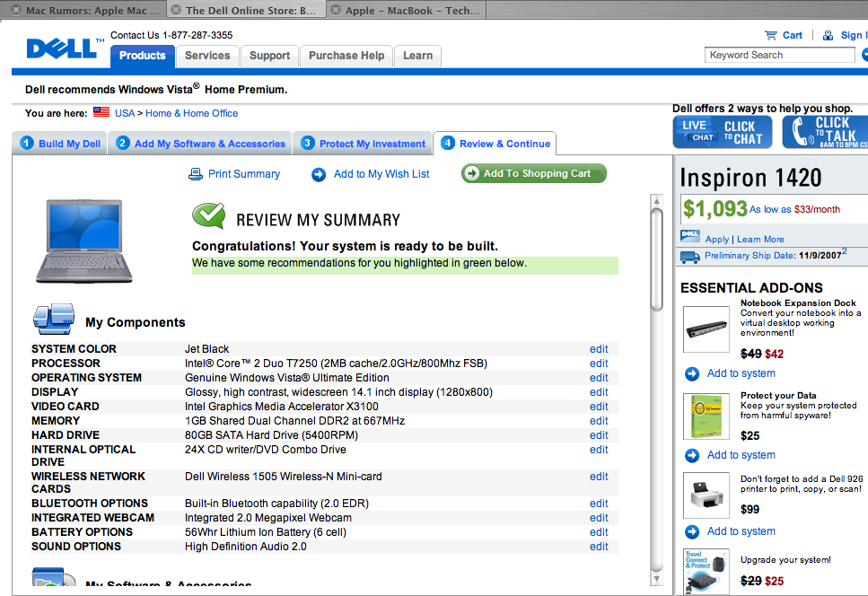Image resolution: width=868 pixels, height=596 pixels.
Task: Click the step 3 number icon on Protect tab
Action: pyautogui.click(x=307, y=143)
